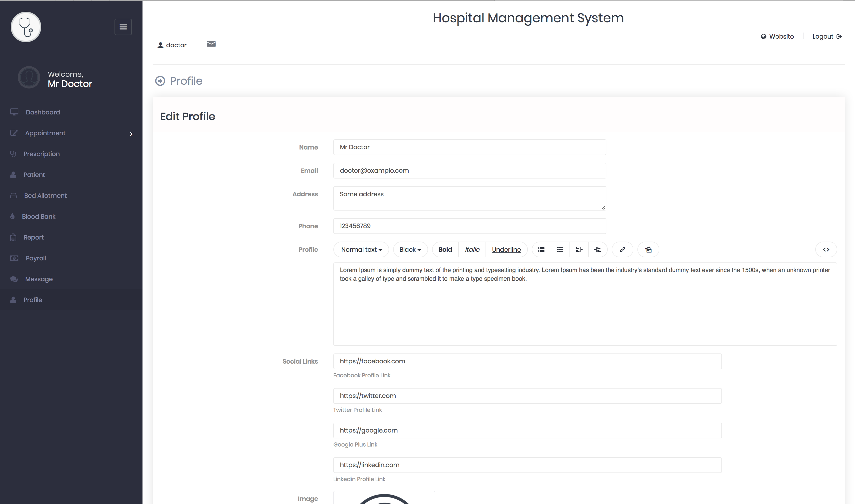The width and height of the screenshot is (855, 504).
Task: Toggle the sidebar hamburger menu
Action: pyautogui.click(x=123, y=27)
